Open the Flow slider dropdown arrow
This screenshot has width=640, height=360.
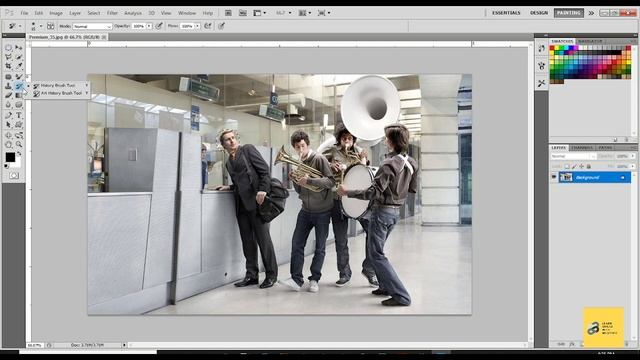coord(198,26)
